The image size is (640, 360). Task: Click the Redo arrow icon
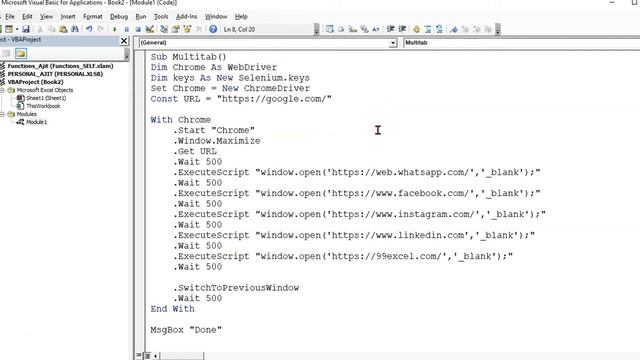click(100, 29)
